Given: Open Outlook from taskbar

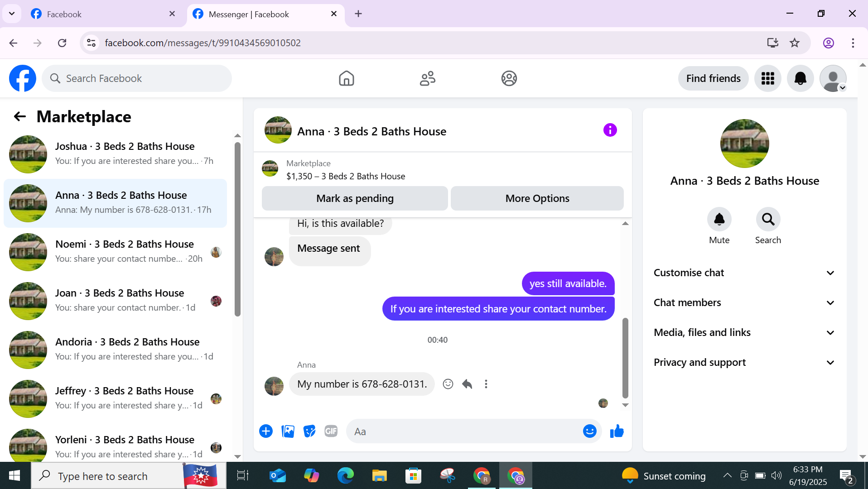Looking at the screenshot, I should click(x=277, y=475).
